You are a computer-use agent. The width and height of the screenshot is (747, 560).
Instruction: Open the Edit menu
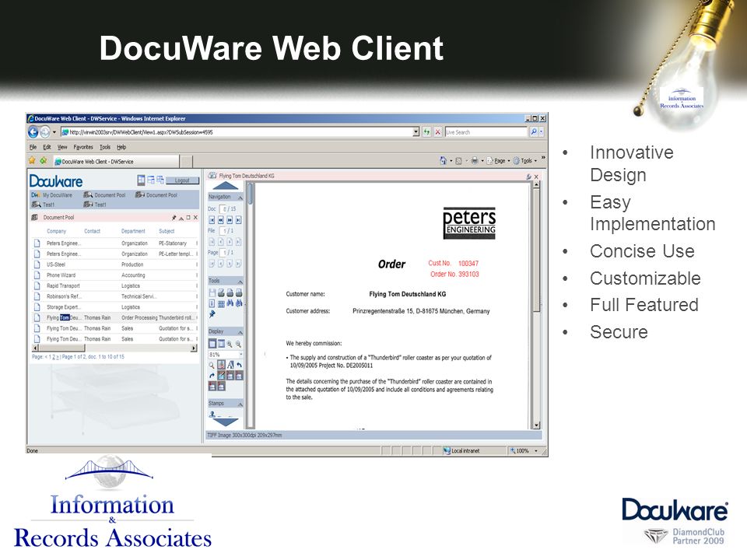47,147
